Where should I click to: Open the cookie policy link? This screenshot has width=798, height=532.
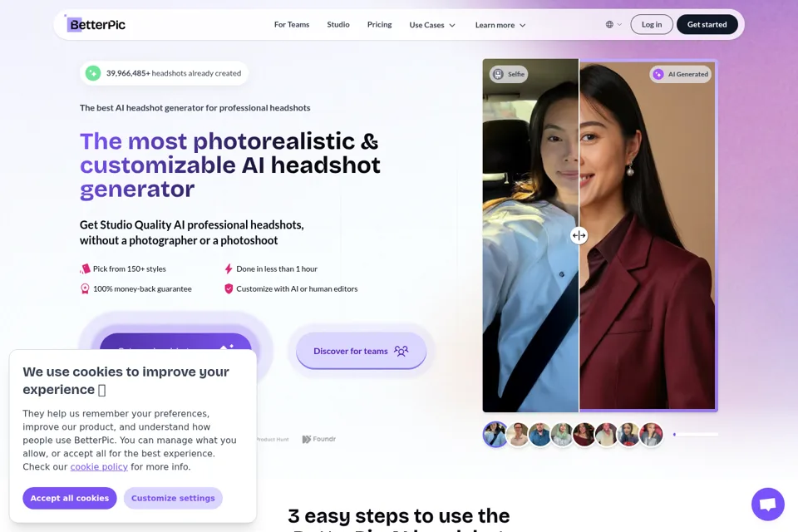coord(99,467)
